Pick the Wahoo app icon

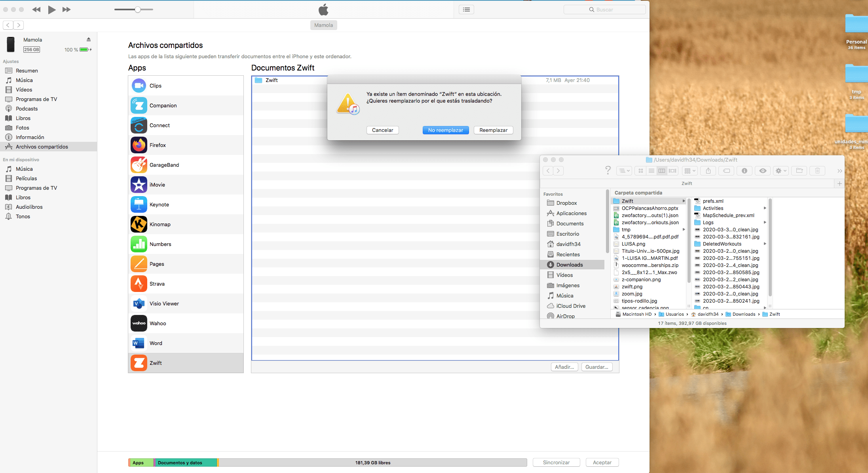tap(139, 323)
